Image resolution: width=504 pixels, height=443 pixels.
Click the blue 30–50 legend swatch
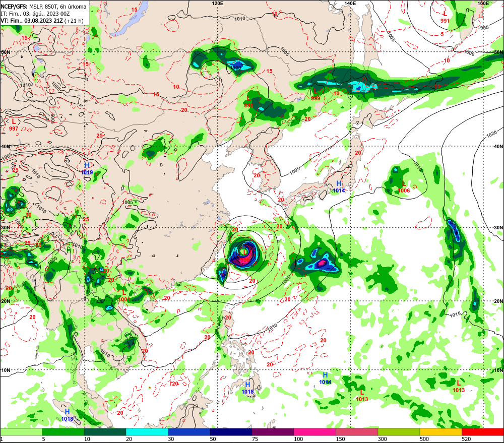(x=189, y=432)
